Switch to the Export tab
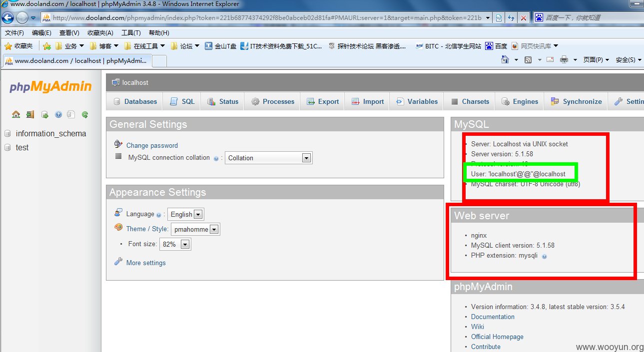644x352 pixels. pos(323,101)
